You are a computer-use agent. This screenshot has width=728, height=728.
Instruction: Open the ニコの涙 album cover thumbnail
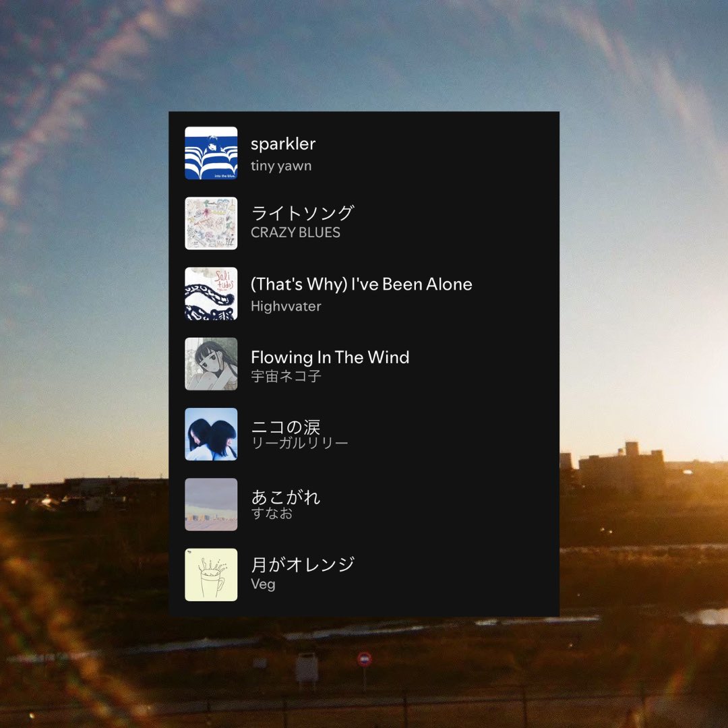211,434
